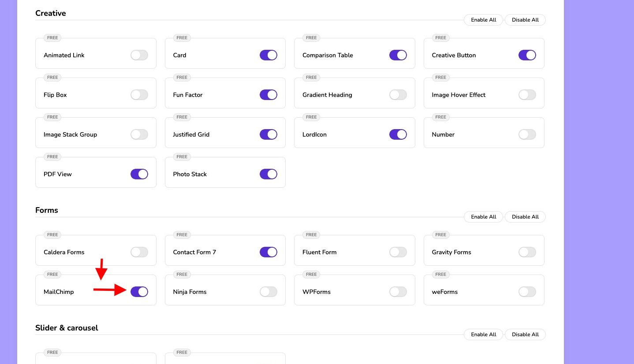The image size is (634, 364).
Task: Enable the Ninja Forms toggle
Action: point(269,292)
